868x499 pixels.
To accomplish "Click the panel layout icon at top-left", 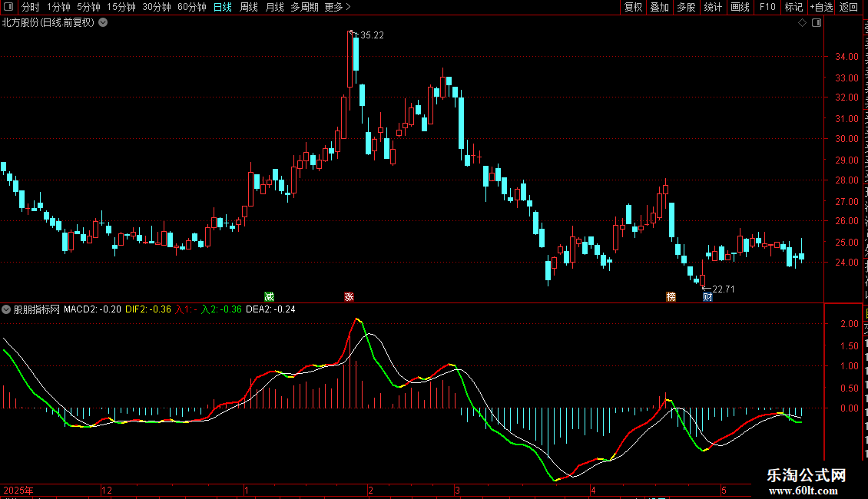I will (x=8, y=7).
